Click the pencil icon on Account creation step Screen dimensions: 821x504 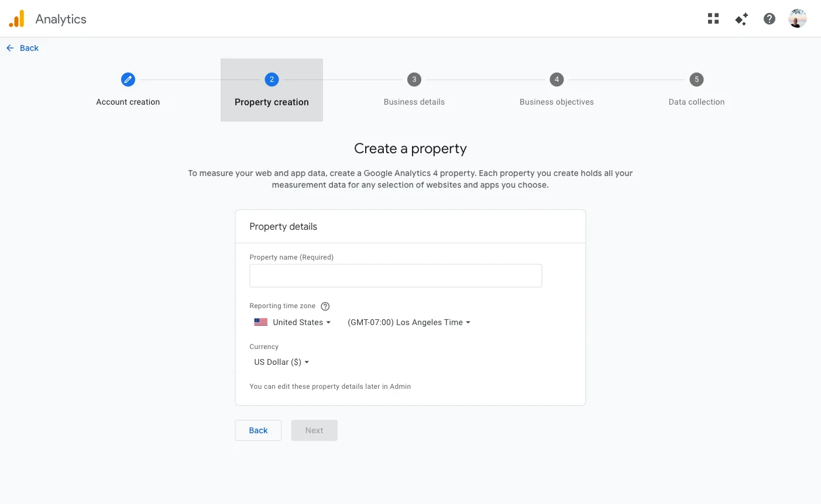point(128,79)
